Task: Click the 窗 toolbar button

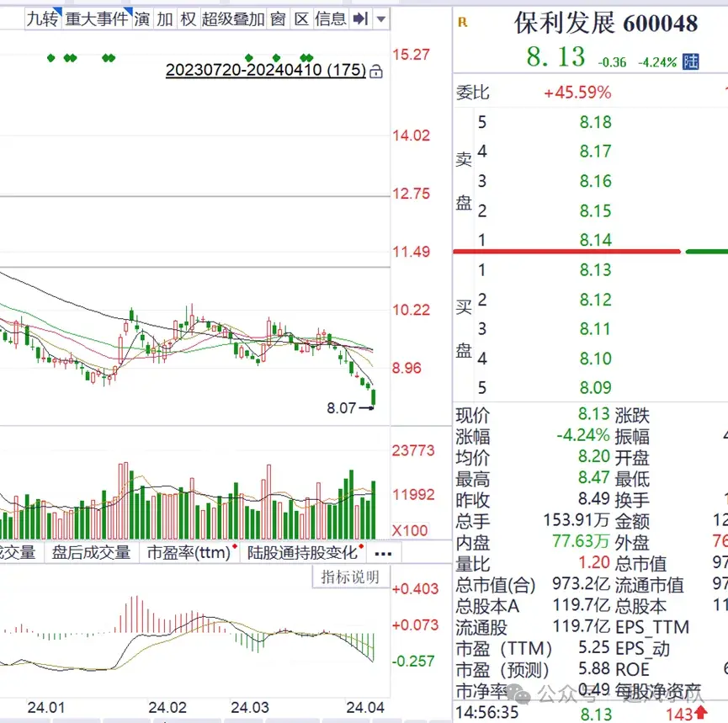Action: [278, 19]
